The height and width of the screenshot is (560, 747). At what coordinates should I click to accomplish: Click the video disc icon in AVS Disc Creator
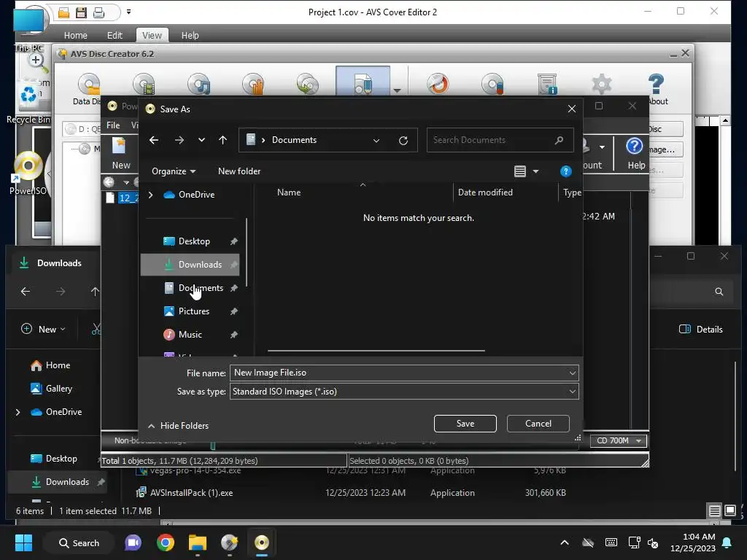pos(144,85)
